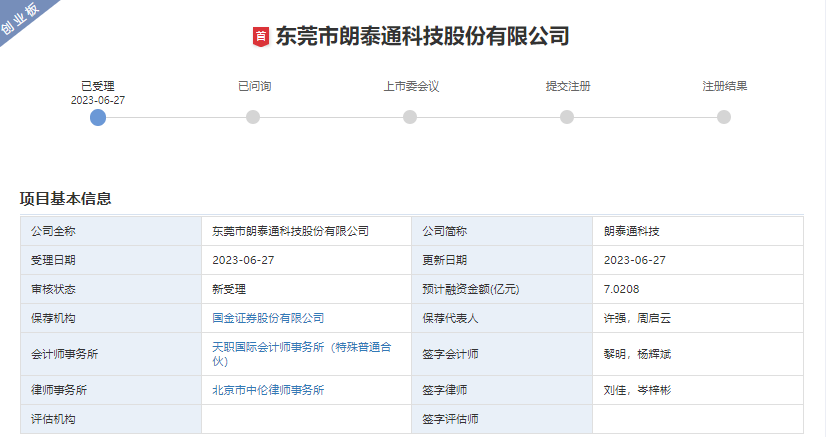Click the 签字会计师 label cell
The height and width of the screenshot is (437, 826).
point(502,354)
